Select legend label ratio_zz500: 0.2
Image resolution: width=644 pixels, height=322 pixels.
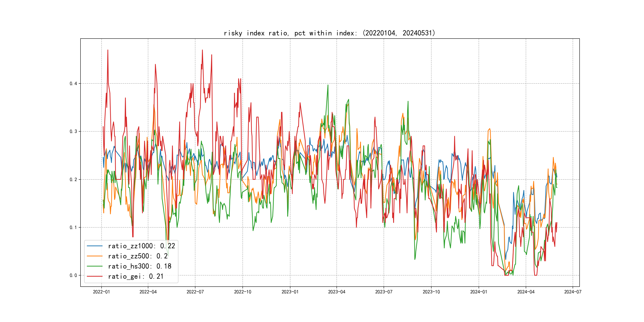coord(138,256)
